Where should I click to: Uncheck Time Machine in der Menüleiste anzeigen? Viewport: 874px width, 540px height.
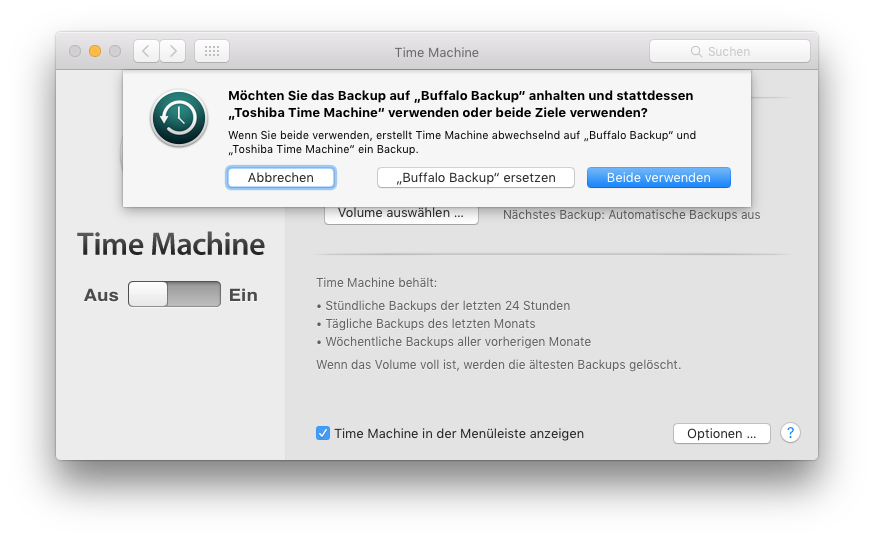click(x=323, y=433)
